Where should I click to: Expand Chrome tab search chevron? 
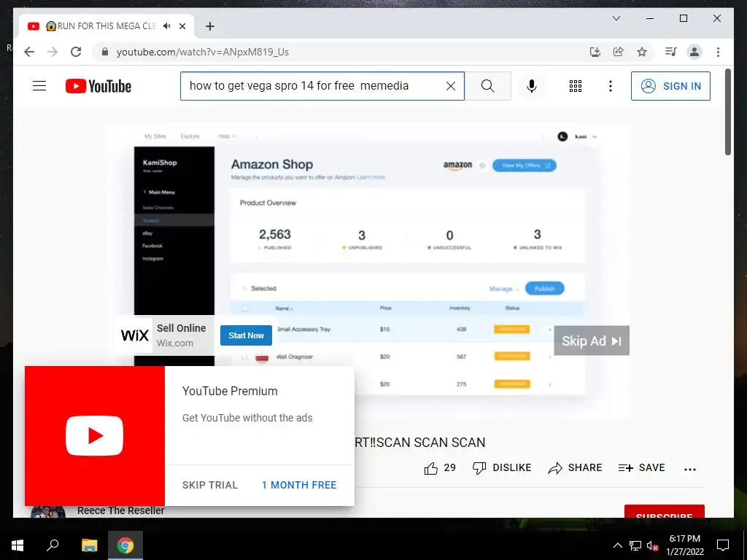tap(616, 18)
